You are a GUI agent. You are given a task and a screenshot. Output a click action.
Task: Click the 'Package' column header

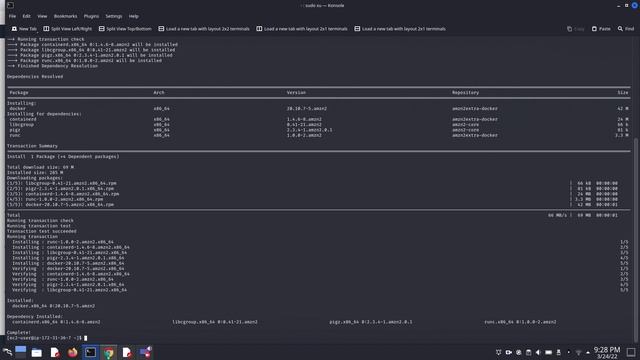[19, 93]
